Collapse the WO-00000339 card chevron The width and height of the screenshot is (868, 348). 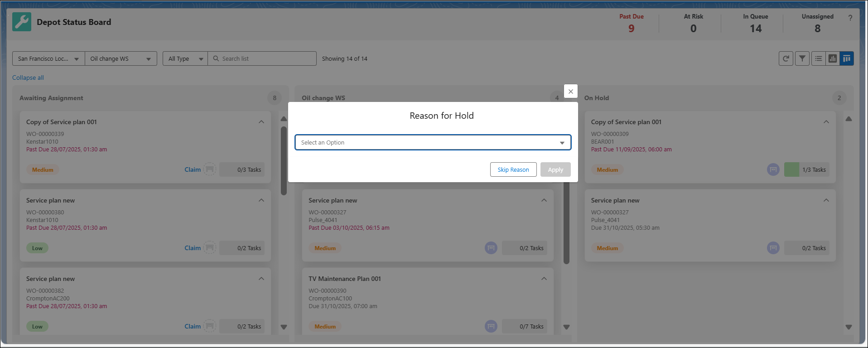[261, 122]
